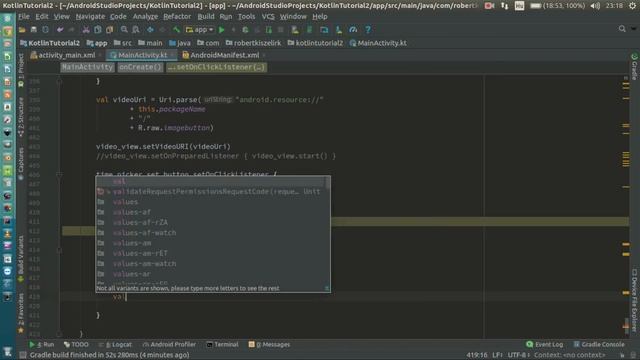The image size is (640, 360).
Task: Select the MainActivity.kt editor tab
Action: (142, 55)
